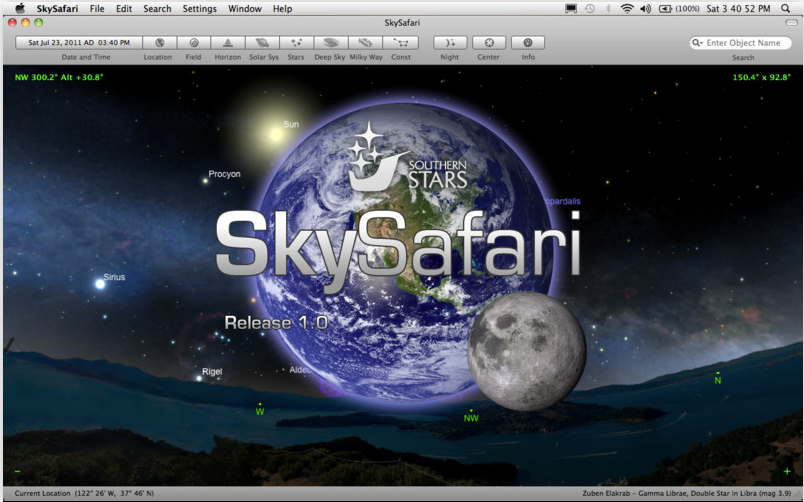
Task: Click the Time Machine clock icon
Action: (590, 9)
